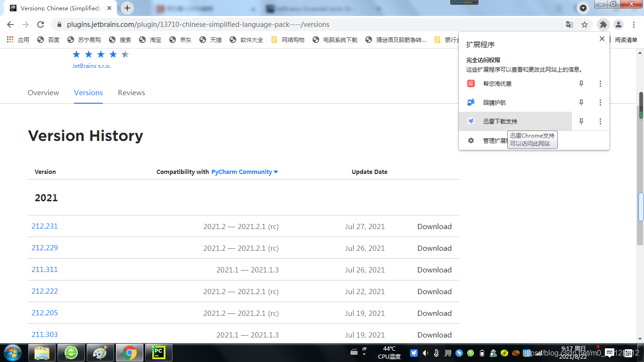Switch to the Versions tab
The image size is (644, 362).
tap(89, 93)
